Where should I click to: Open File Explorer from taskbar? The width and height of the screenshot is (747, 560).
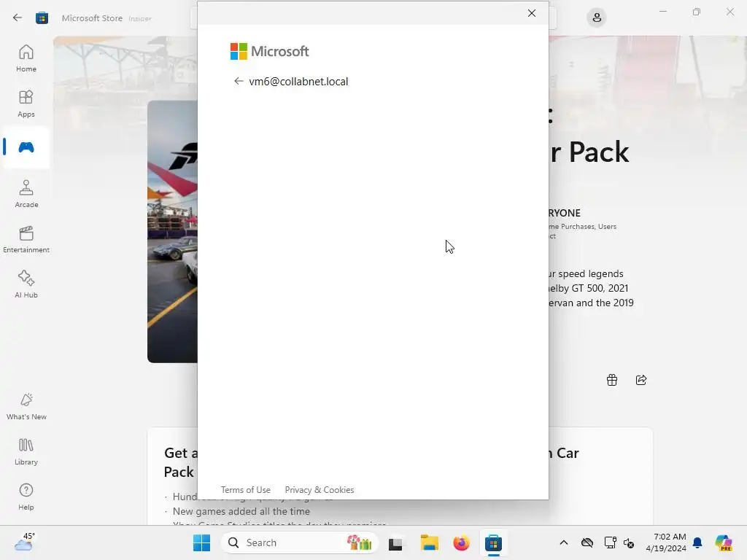(x=429, y=542)
